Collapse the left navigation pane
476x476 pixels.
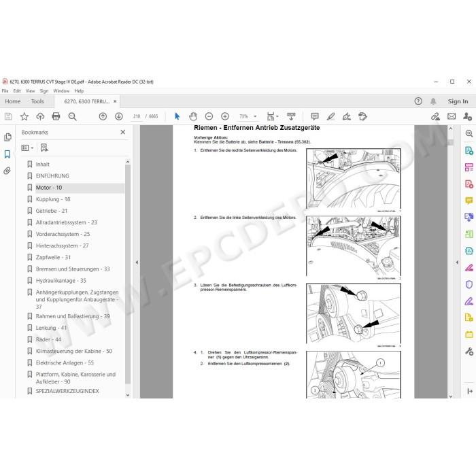pos(137,262)
